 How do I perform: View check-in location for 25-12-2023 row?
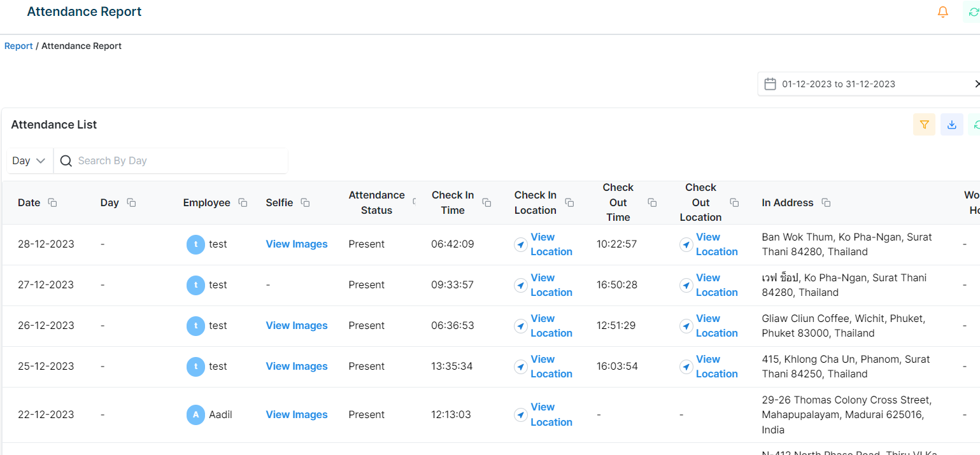pos(551,367)
